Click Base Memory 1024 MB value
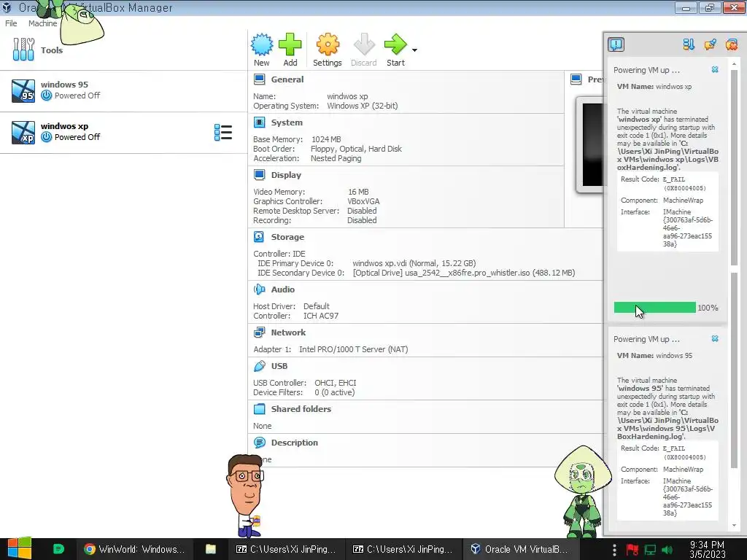This screenshot has width=747, height=560. coord(326,139)
